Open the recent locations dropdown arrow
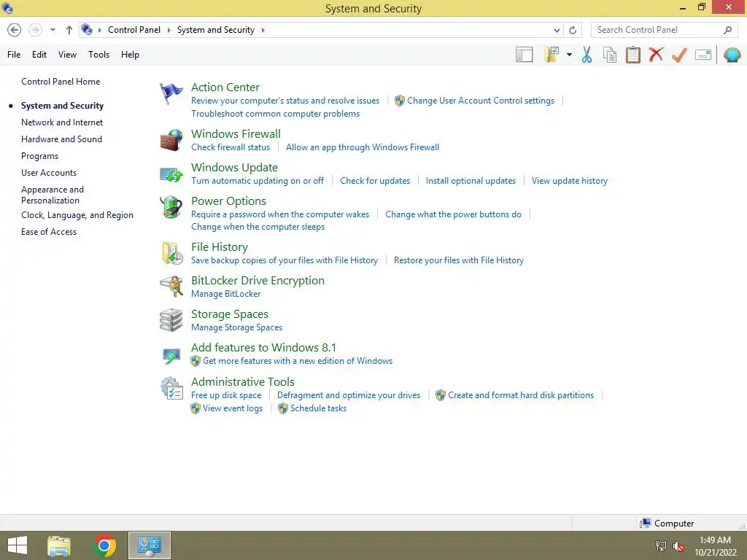This screenshot has height=560, width=747. pos(53,30)
